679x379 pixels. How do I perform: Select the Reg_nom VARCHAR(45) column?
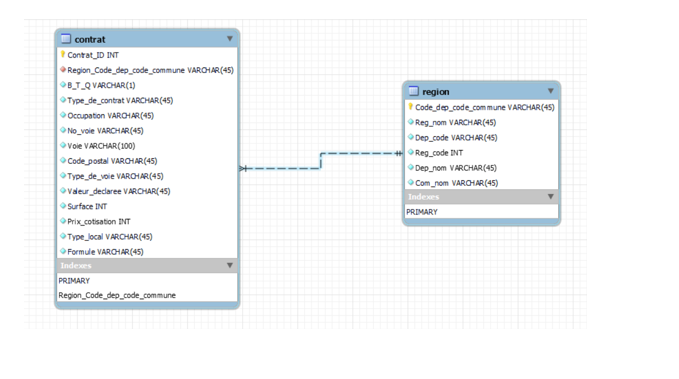tap(456, 123)
